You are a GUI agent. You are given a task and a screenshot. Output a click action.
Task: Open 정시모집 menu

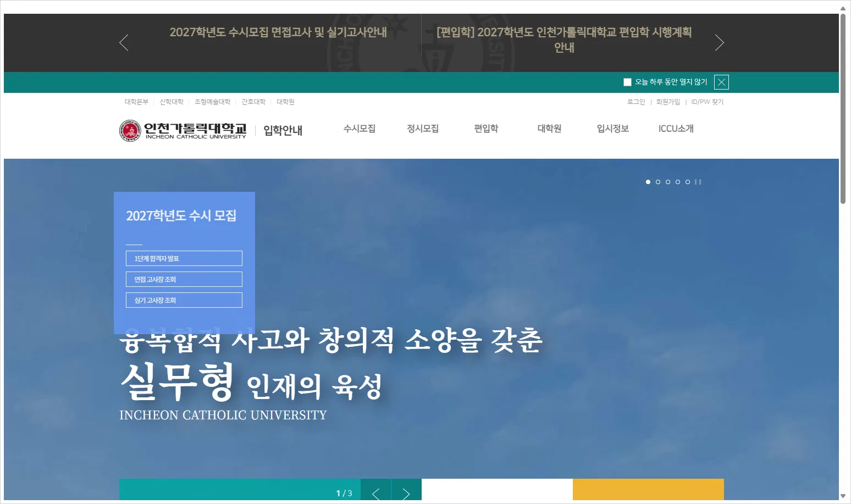423,129
